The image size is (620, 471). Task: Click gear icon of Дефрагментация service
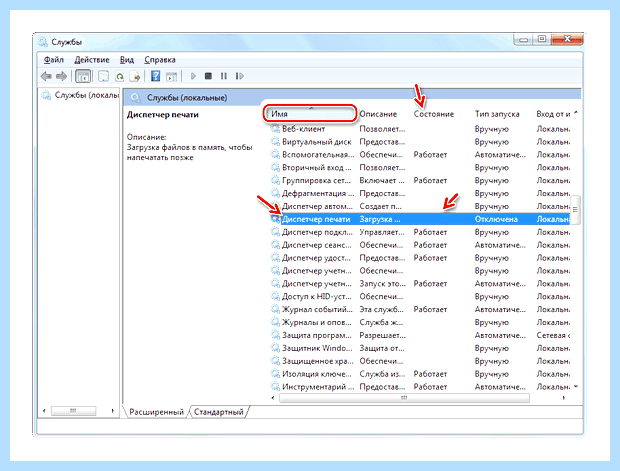point(275,193)
